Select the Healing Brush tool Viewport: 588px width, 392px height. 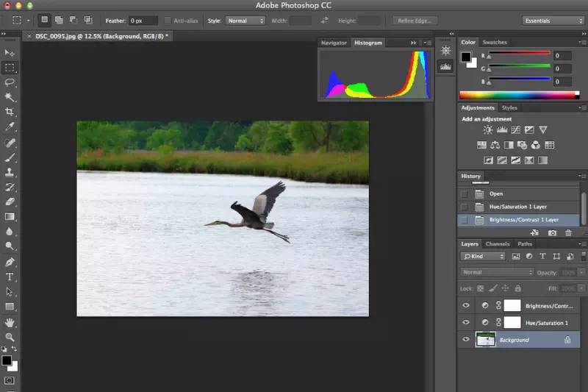click(x=10, y=143)
